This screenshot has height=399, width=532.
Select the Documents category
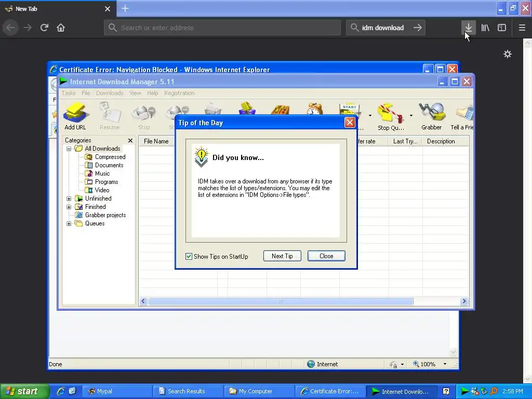coord(109,165)
